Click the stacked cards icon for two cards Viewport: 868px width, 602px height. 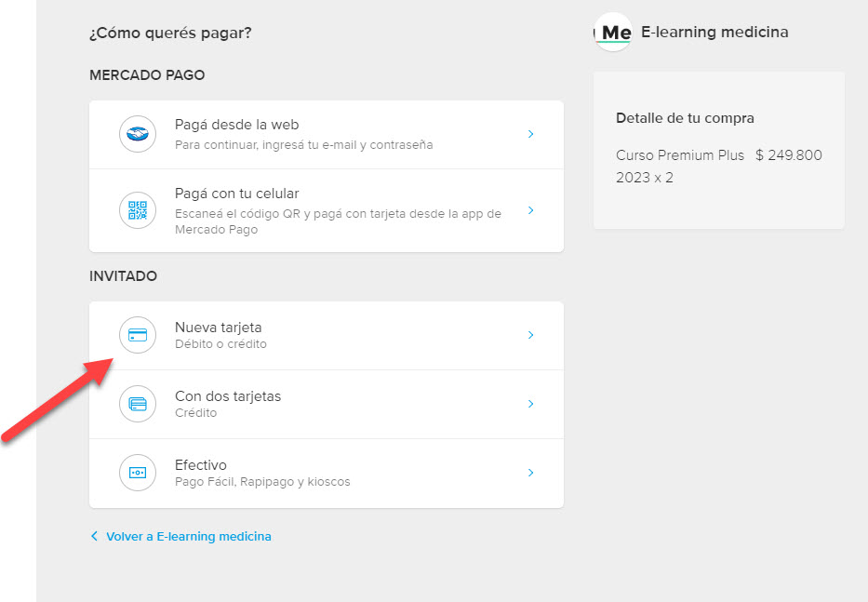tap(138, 404)
